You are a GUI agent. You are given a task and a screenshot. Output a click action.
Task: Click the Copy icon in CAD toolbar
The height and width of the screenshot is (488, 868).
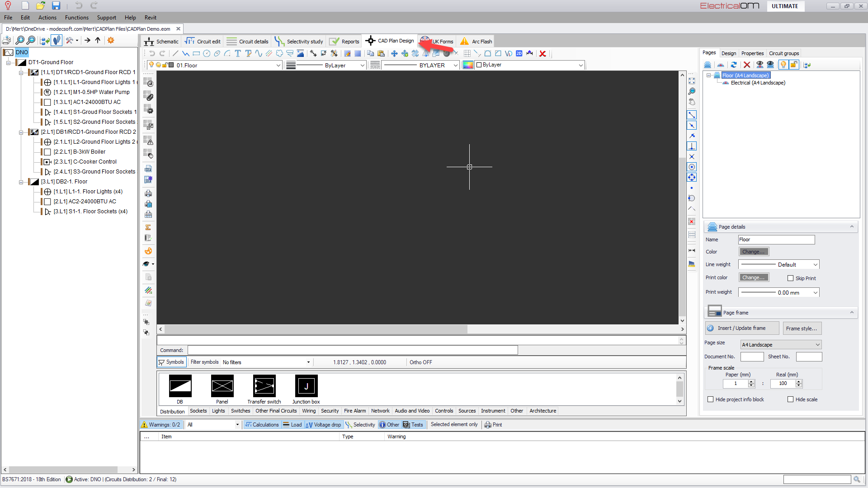click(x=370, y=53)
